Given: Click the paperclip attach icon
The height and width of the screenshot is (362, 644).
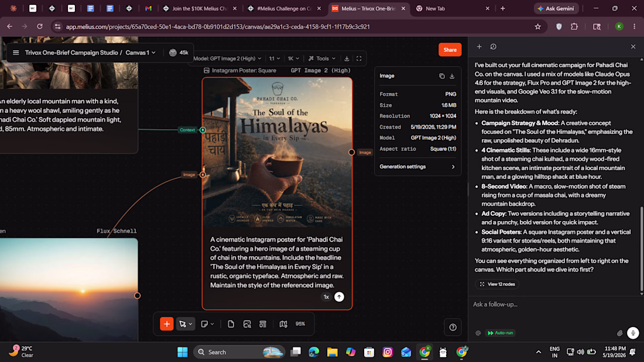Looking at the screenshot, I should click(x=619, y=333).
